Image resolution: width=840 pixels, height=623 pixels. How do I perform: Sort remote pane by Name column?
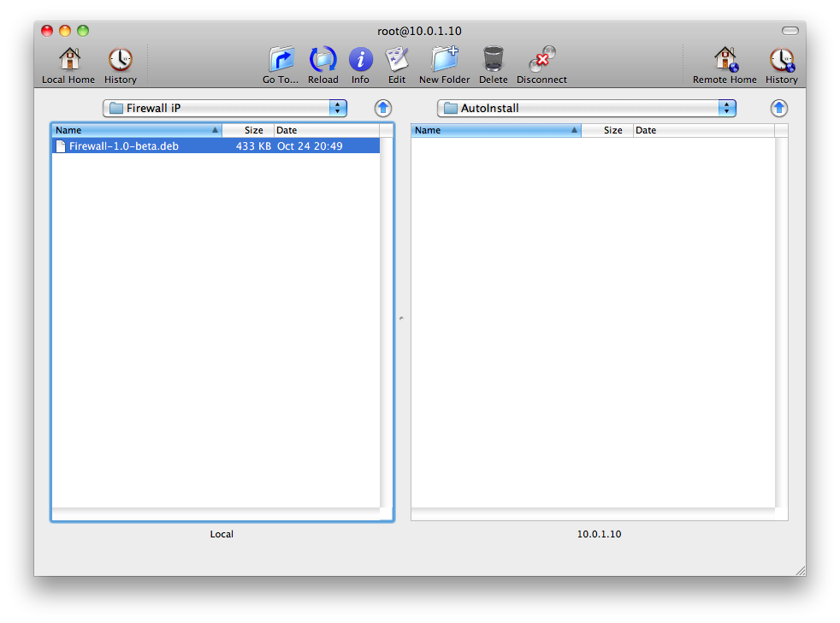pyautogui.click(x=495, y=130)
